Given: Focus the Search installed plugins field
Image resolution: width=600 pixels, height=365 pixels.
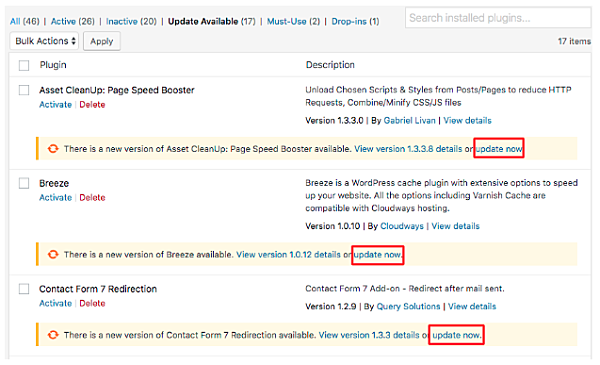Looking at the screenshot, I should tap(498, 18).
